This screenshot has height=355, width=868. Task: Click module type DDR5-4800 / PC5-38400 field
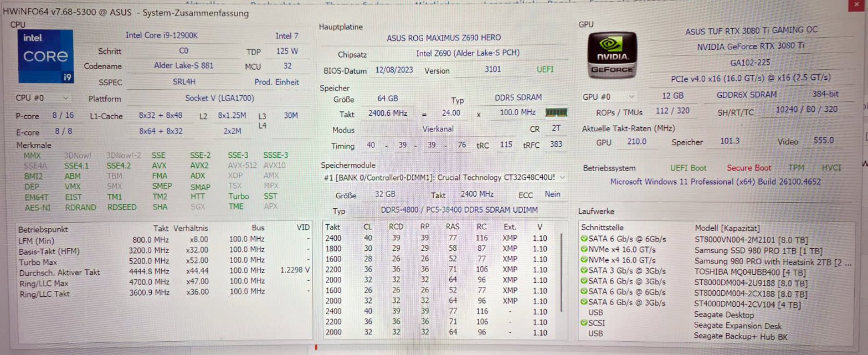[459, 210]
